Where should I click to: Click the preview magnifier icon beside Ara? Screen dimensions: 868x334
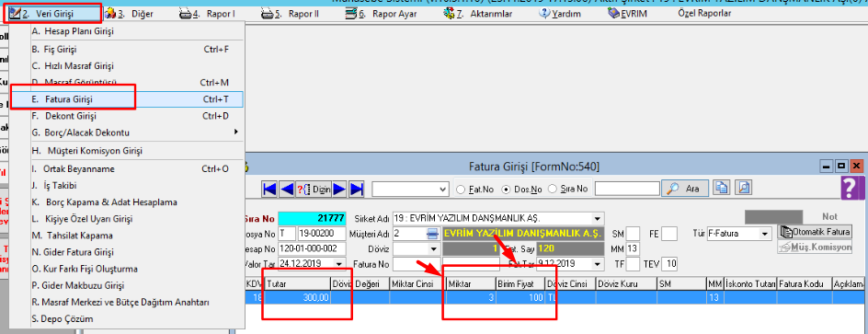[x=744, y=189]
